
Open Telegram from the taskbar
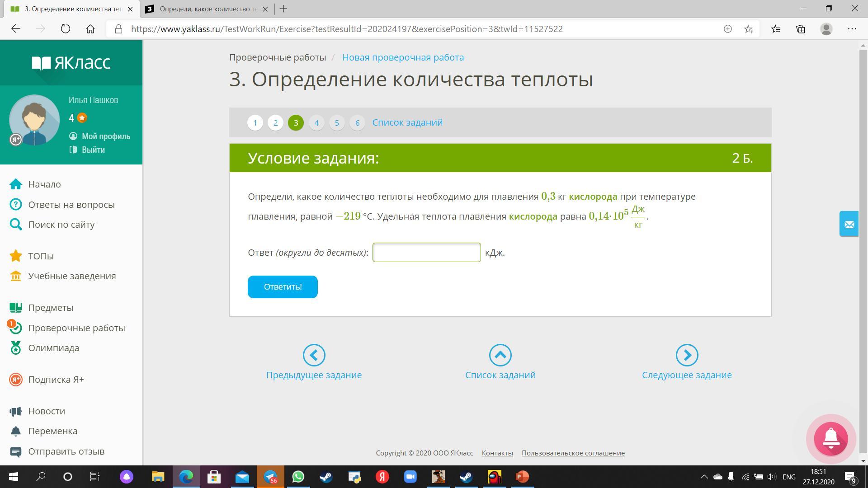[x=270, y=477]
